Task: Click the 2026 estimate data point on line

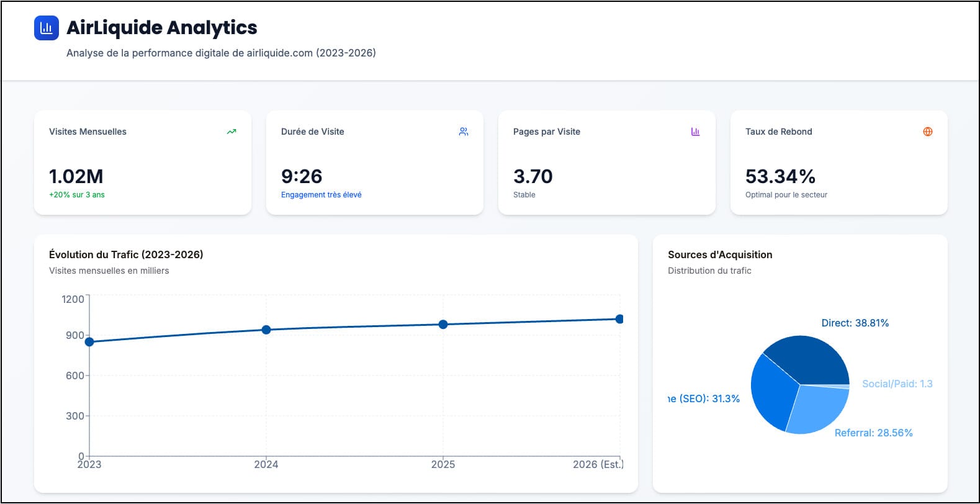Action: [619, 319]
